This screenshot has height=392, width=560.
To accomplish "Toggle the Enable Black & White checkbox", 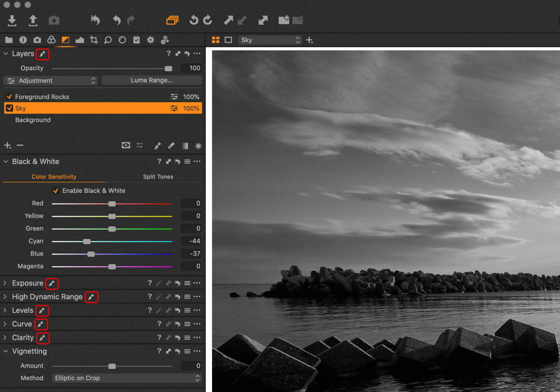I will [56, 191].
